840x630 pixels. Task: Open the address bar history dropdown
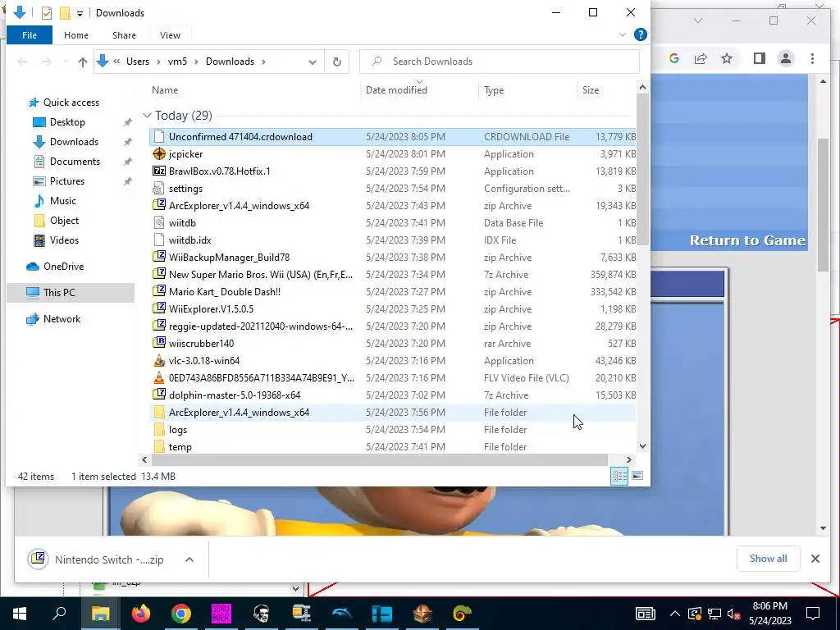tap(313, 62)
